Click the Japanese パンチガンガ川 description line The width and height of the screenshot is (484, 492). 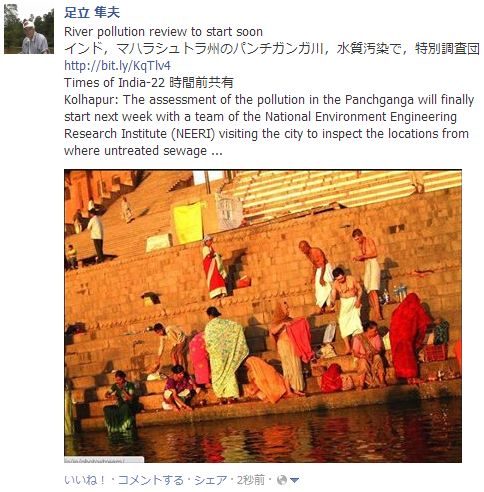tap(272, 49)
